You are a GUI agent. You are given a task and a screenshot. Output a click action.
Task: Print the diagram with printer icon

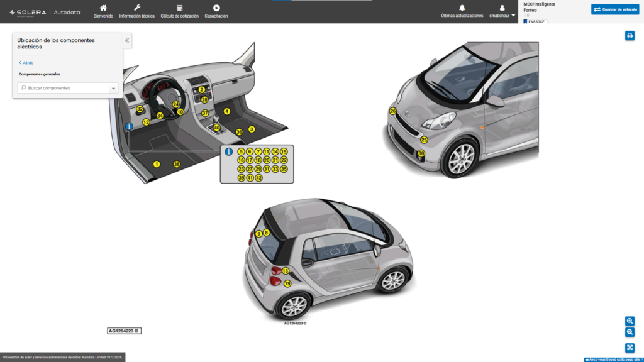tap(630, 36)
